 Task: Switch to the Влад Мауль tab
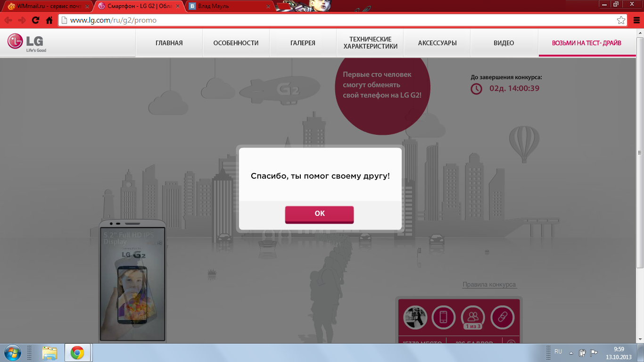point(229,7)
